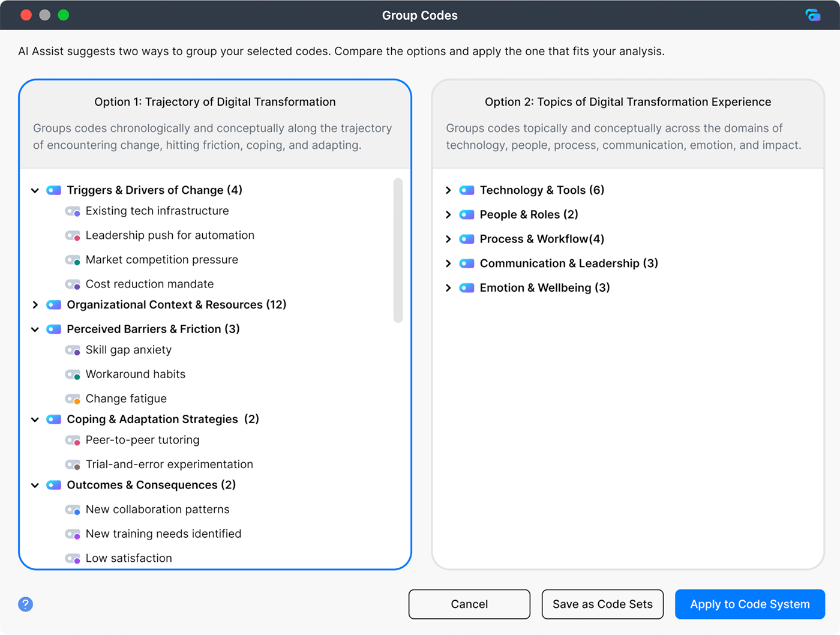Select the Skill gap anxiety code

128,350
